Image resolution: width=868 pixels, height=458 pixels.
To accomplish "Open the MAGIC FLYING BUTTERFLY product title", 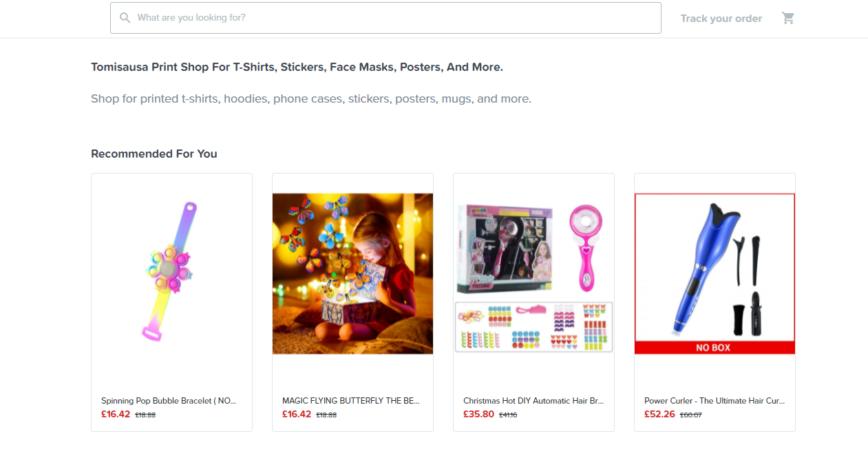I will pyautogui.click(x=350, y=401).
